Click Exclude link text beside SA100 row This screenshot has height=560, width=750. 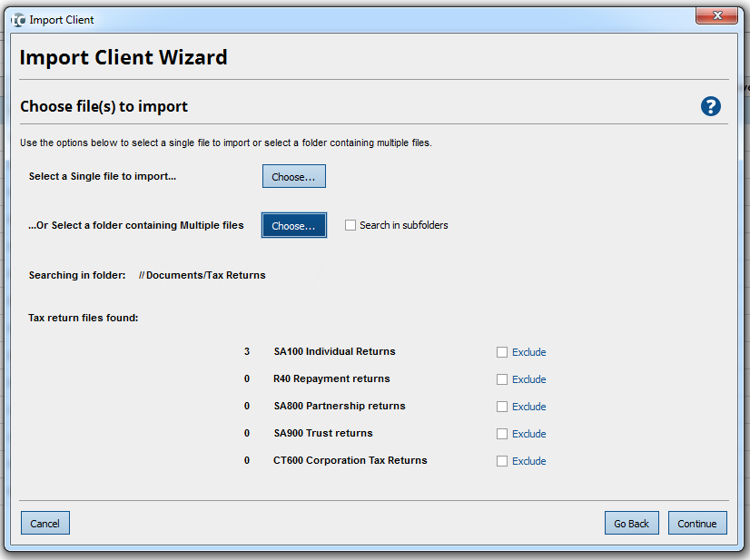click(529, 352)
